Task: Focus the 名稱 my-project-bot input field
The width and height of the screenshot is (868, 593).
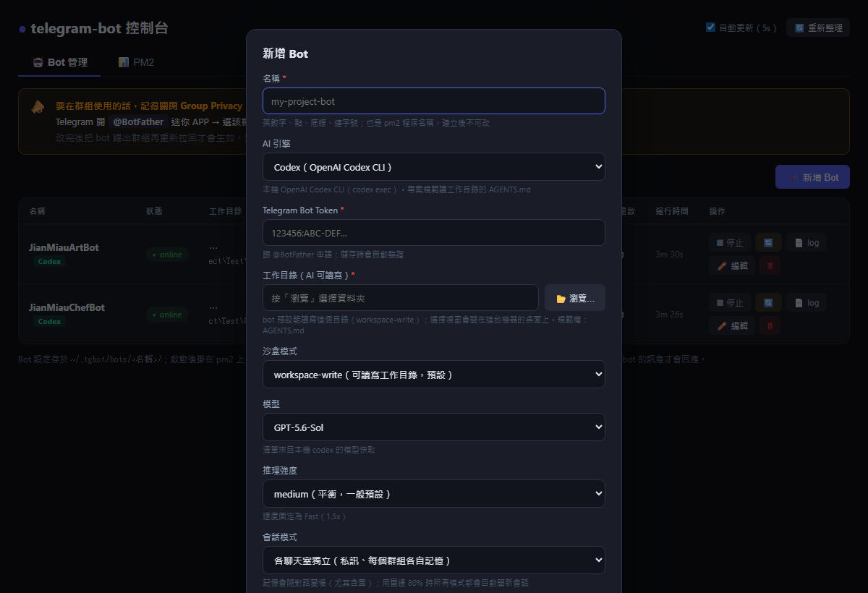Action: (x=434, y=101)
